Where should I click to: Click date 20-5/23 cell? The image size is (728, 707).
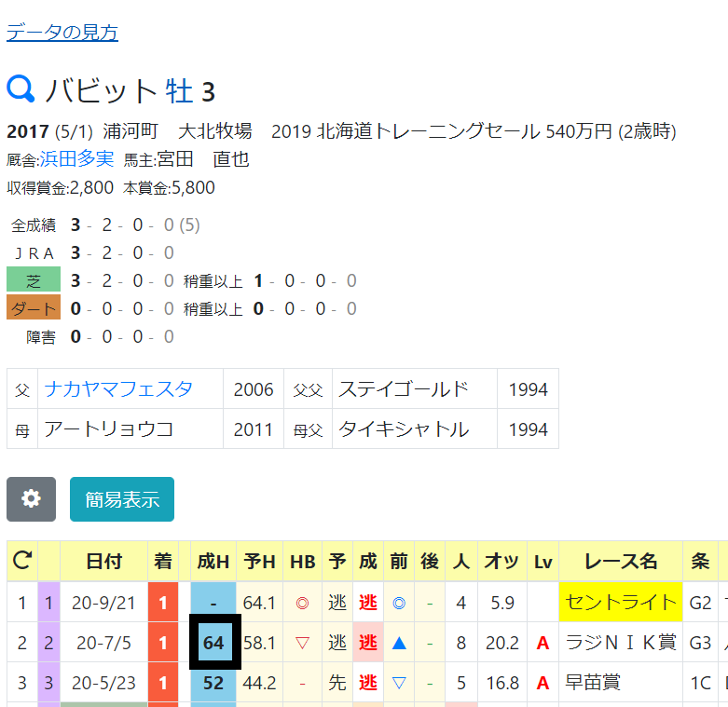[104, 683]
